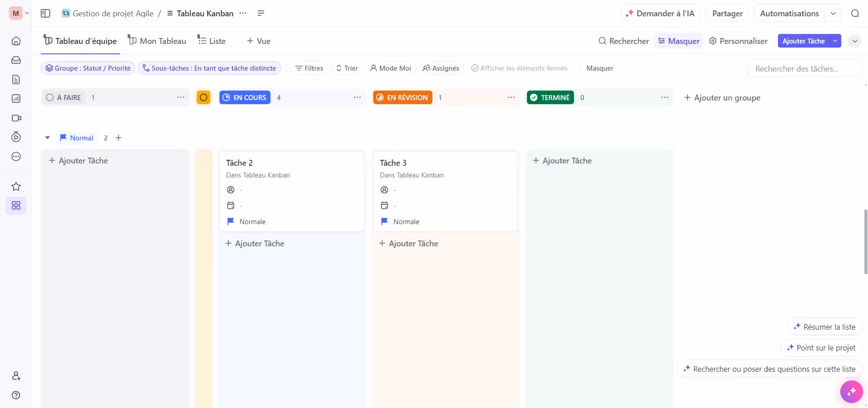The width and height of the screenshot is (868, 408).
Task: Enable Mode Moi filter
Action: [x=390, y=68]
